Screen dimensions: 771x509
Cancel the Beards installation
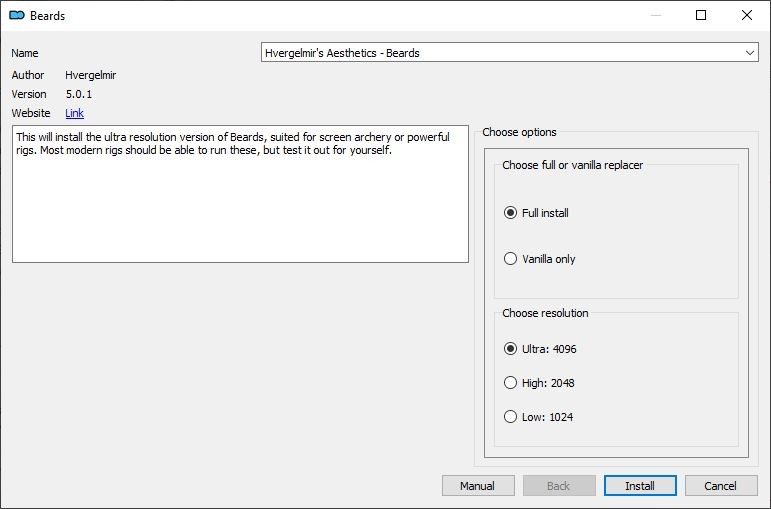tap(721, 486)
